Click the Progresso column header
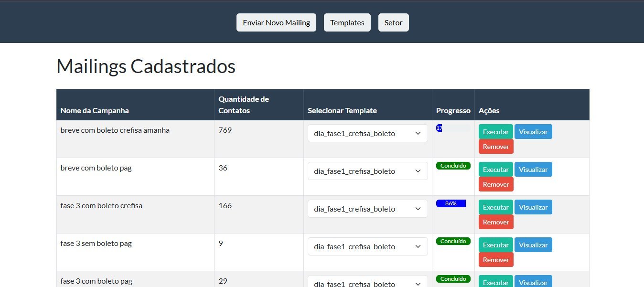The width and height of the screenshot is (644, 287). click(x=453, y=110)
